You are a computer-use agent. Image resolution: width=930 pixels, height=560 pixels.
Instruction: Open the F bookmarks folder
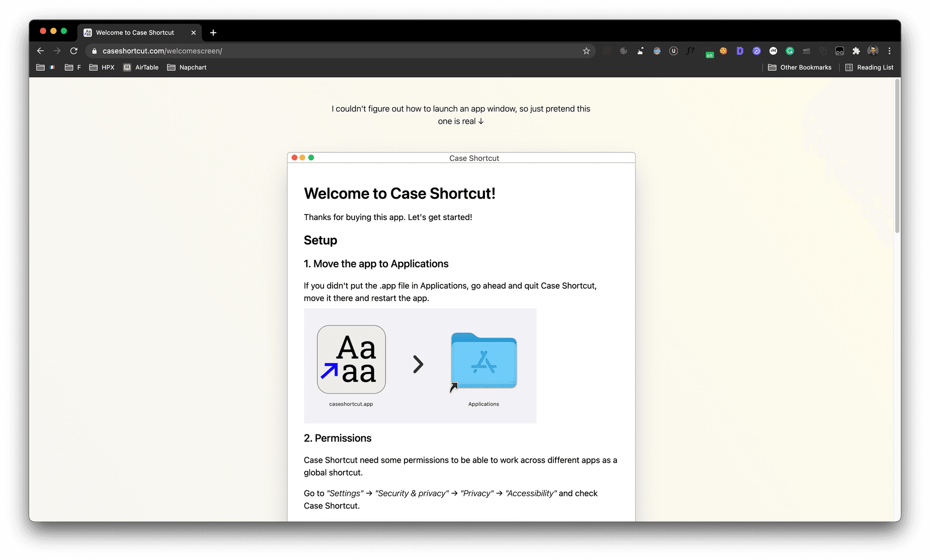coord(73,67)
